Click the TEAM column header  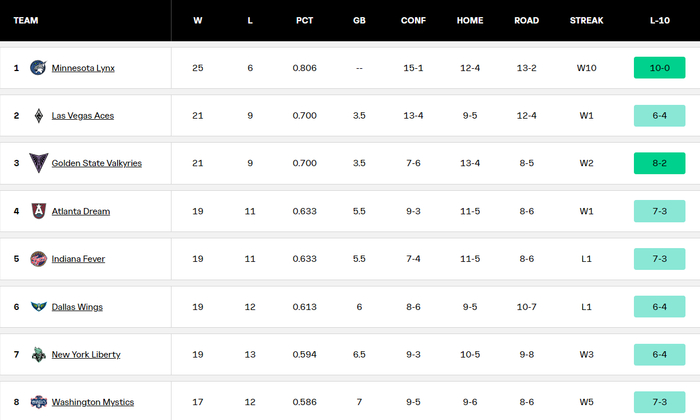coord(26,20)
